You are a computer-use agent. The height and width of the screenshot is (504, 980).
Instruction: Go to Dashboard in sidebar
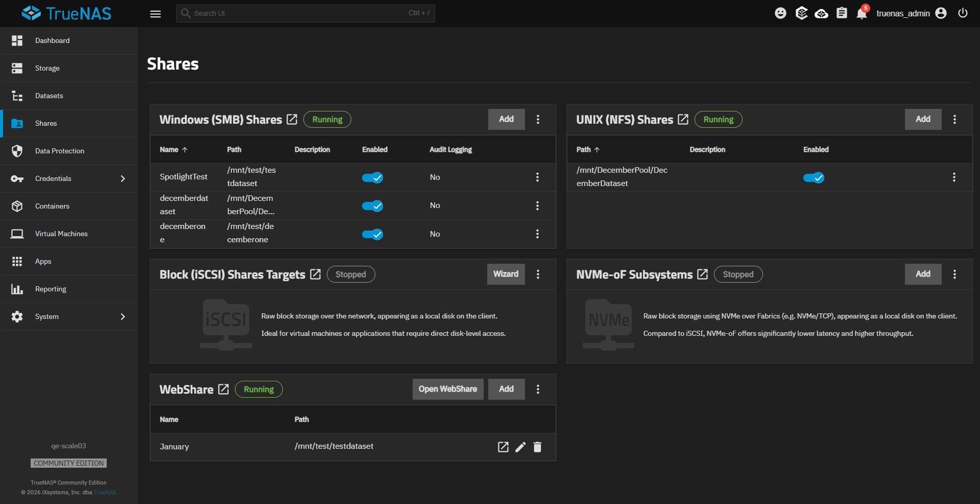69,40
